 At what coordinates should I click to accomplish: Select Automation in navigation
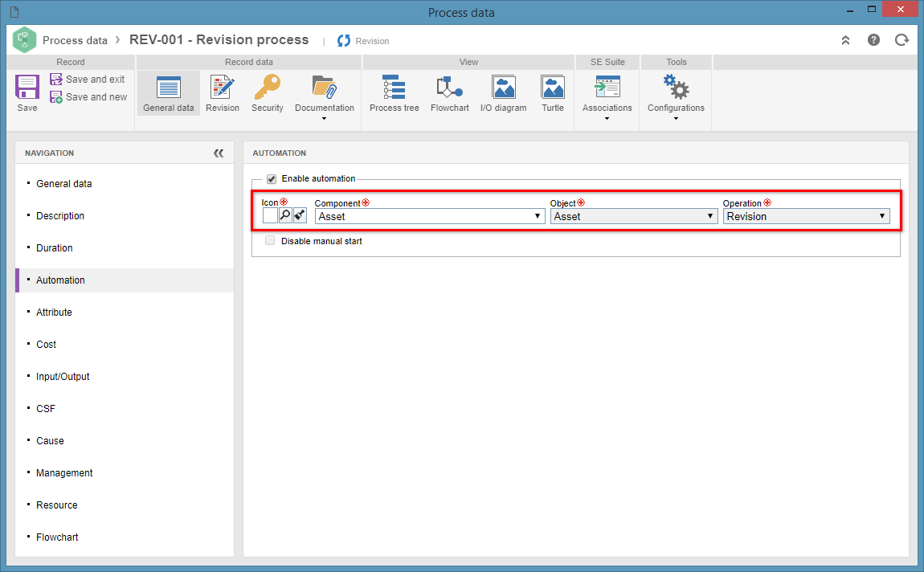[x=60, y=280]
